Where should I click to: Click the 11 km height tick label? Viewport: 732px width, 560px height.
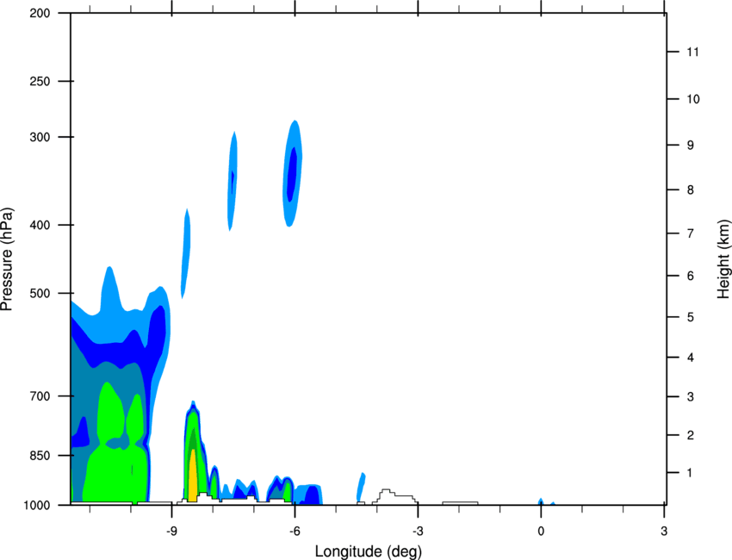pos(692,52)
